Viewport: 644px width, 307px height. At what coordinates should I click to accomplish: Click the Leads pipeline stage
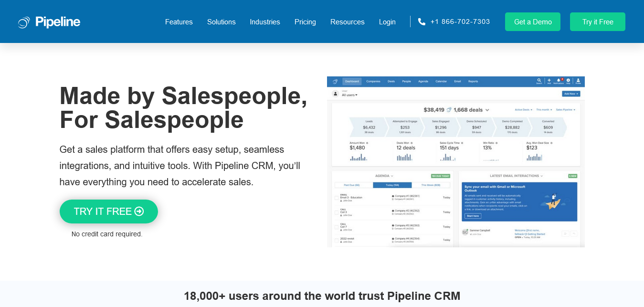[x=369, y=127]
